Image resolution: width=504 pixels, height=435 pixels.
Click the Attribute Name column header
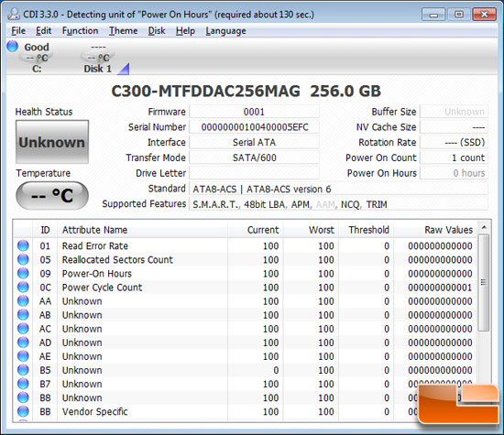(142, 230)
